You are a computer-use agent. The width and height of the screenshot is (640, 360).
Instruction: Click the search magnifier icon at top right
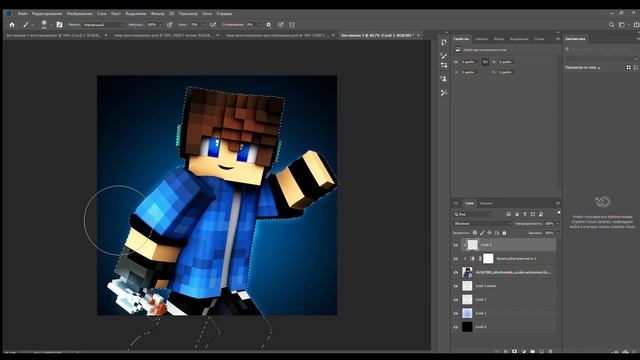[x=611, y=25]
